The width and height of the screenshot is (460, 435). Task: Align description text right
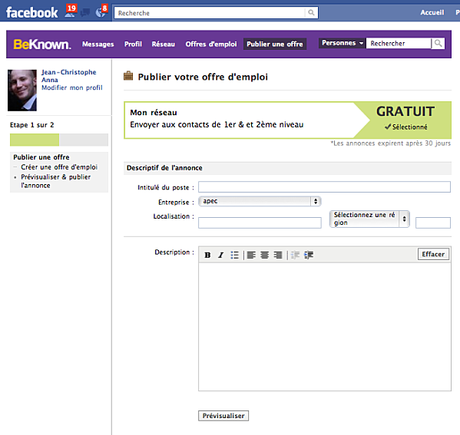pos(278,255)
